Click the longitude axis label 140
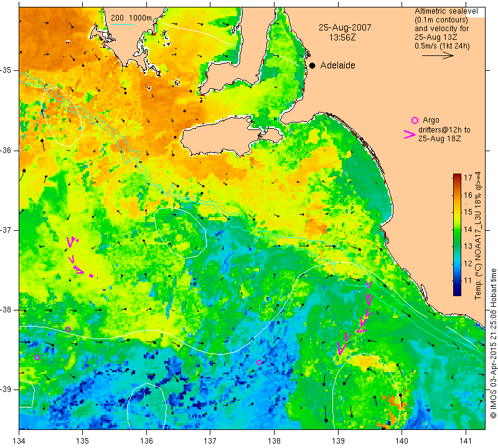Screen dimensions: 498x448 click(402, 441)
